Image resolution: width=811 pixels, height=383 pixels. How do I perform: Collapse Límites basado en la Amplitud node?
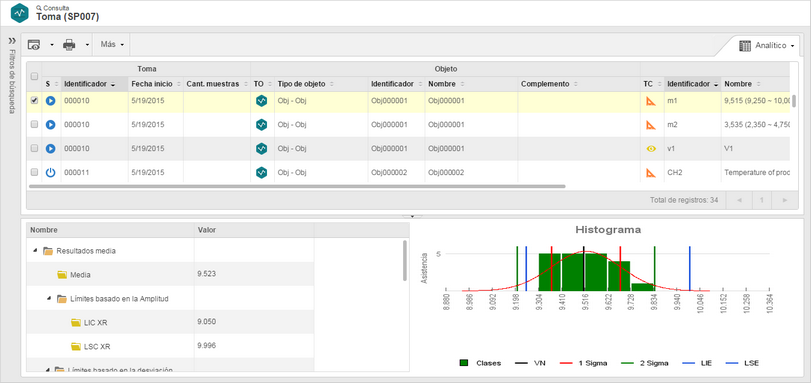click(x=49, y=299)
